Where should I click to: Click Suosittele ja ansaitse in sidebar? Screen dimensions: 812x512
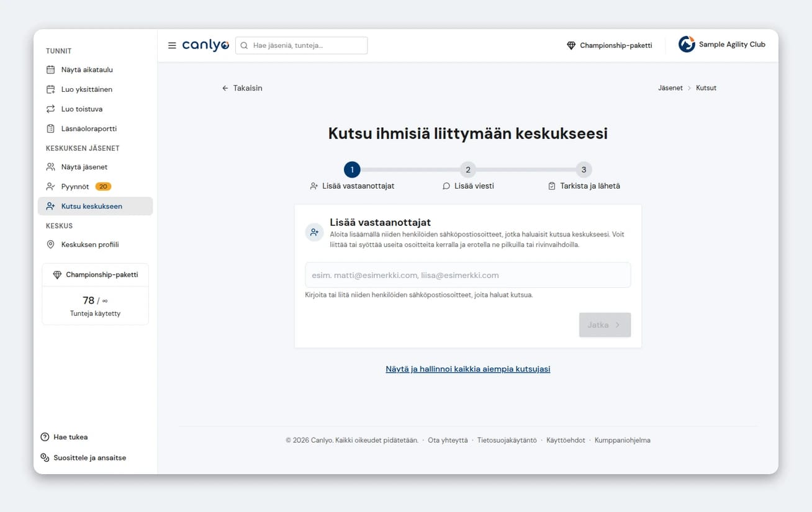[83, 457]
